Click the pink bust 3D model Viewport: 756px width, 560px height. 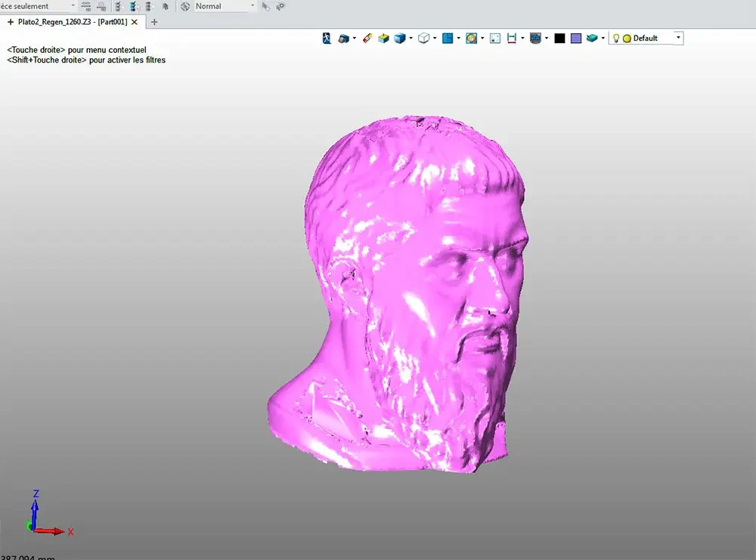398,294
